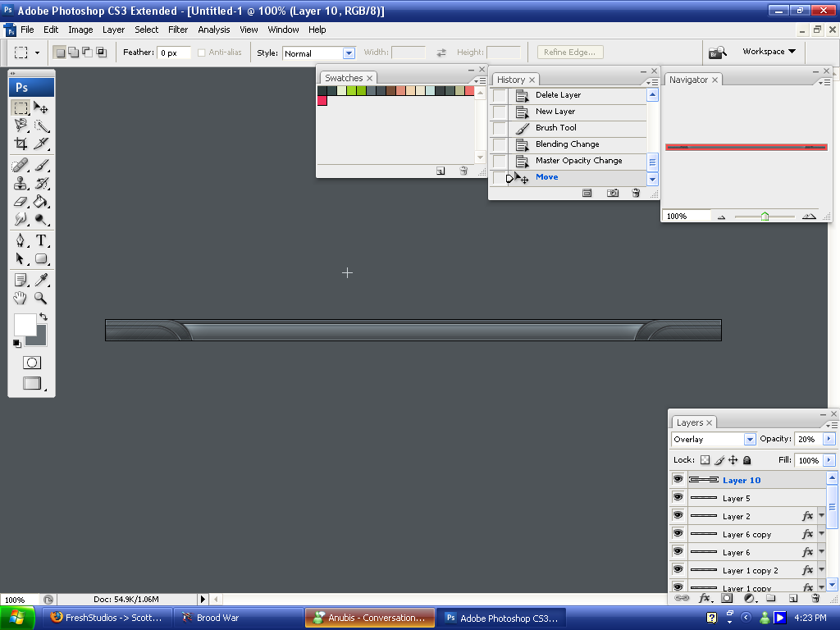This screenshot has width=840, height=630.
Task: Select the Zoom magnifier tool
Action: [x=41, y=299]
